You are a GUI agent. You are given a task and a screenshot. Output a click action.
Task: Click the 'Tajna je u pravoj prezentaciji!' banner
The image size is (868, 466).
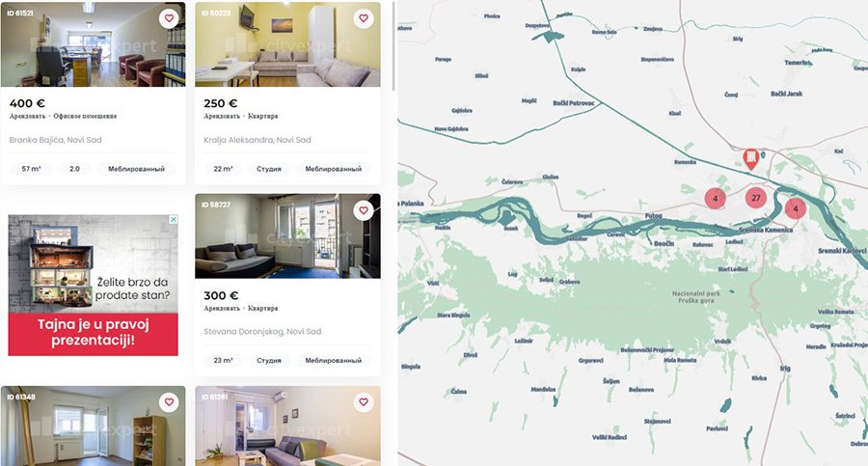coord(93,332)
